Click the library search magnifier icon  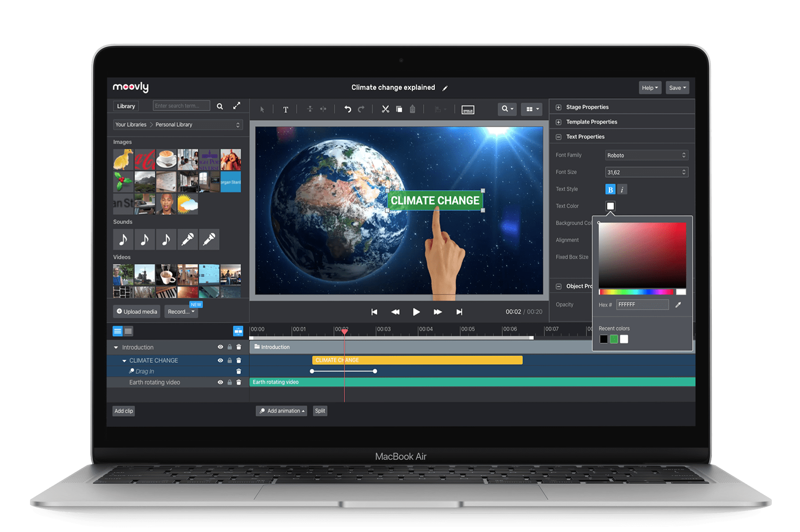tap(220, 106)
